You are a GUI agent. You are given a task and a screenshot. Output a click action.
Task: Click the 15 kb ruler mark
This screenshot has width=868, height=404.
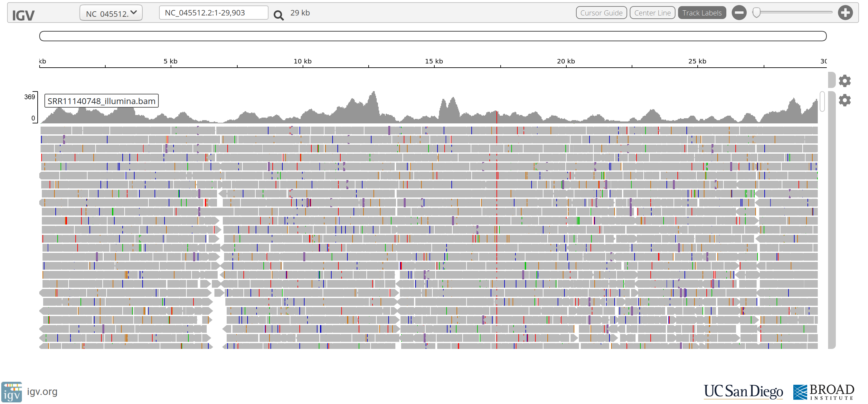(x=434, y=62)
